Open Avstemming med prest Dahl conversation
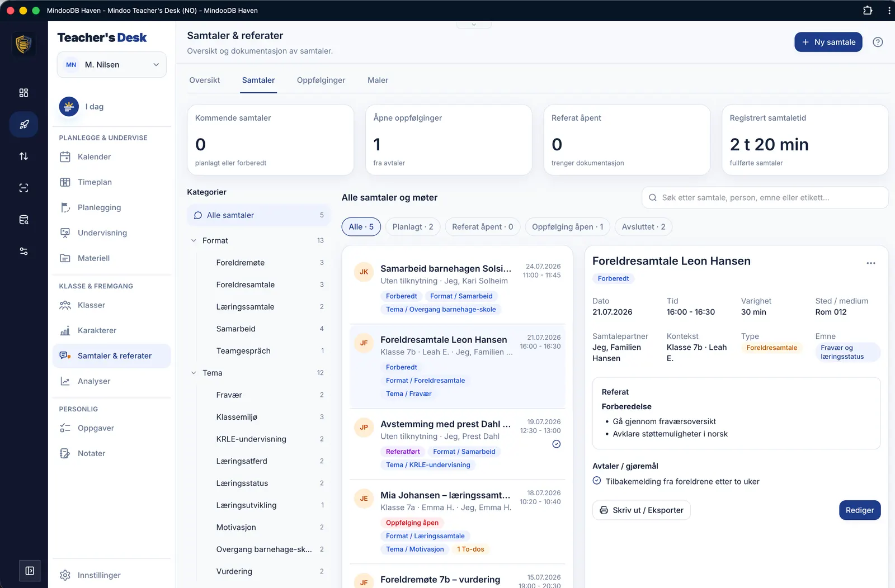This screenshot has width=895, height=588. tap(458, 444)
